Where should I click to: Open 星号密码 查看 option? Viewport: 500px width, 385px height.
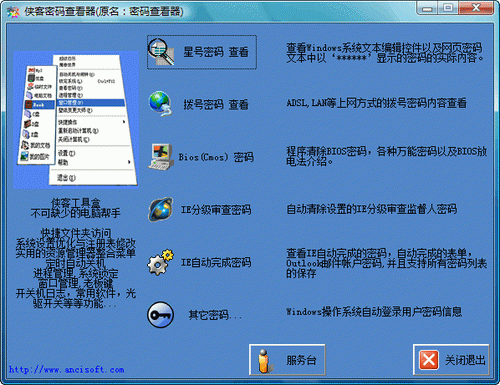tap(216, 52)
